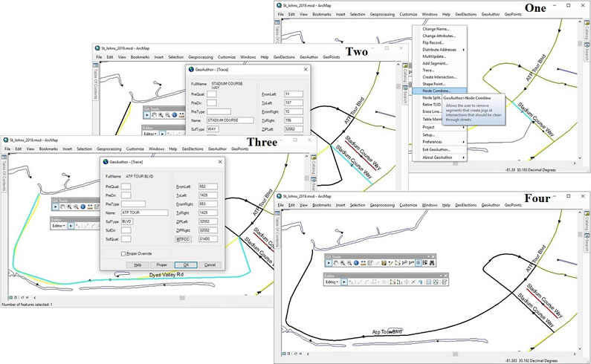Click the select arrow in window Four's GA Tools

[328, 262]
